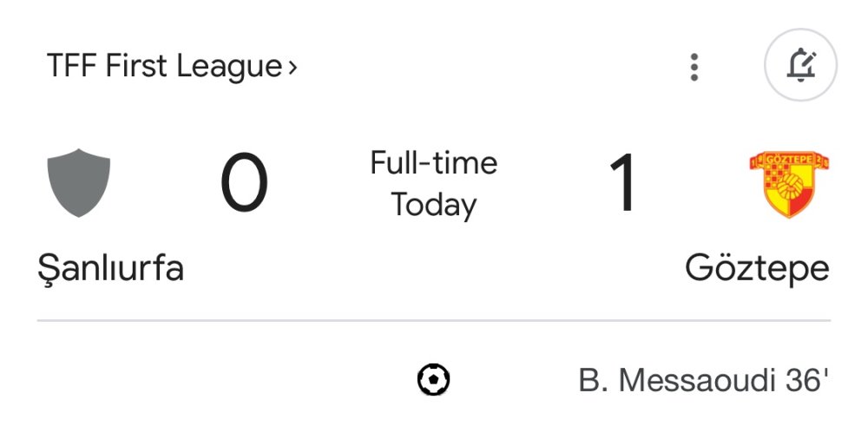
Task: Click the 36' goal minute
Action: pyautogui.click(x=806, y=380)
